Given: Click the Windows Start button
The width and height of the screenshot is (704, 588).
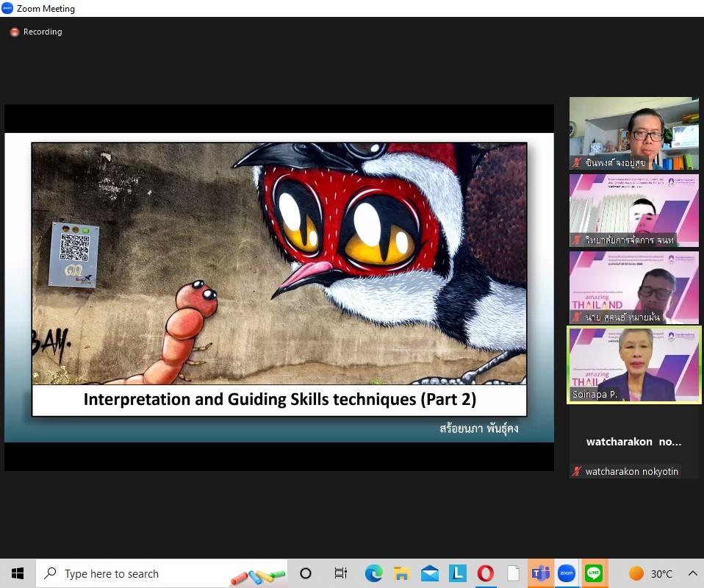Looking at the screenshot, I should 18,573.
